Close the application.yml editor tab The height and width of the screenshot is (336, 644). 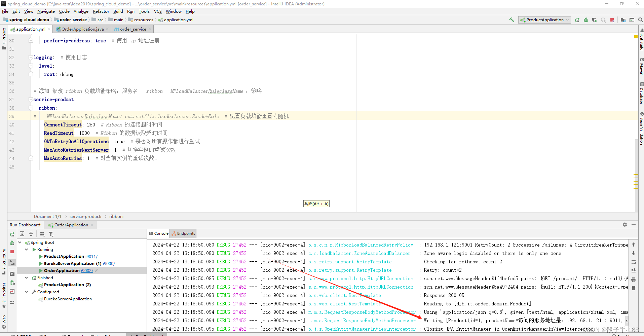tap(49, 29)
